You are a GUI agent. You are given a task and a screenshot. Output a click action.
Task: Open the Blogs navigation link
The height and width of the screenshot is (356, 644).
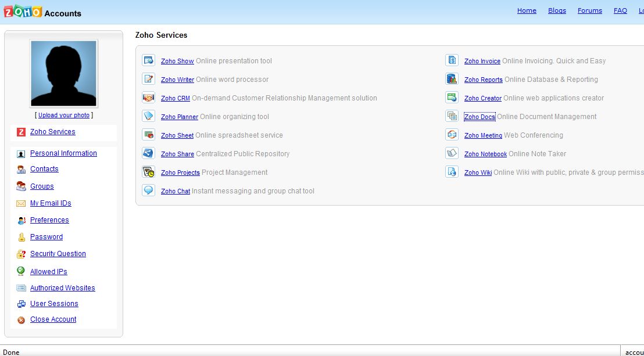pos(557,10)
